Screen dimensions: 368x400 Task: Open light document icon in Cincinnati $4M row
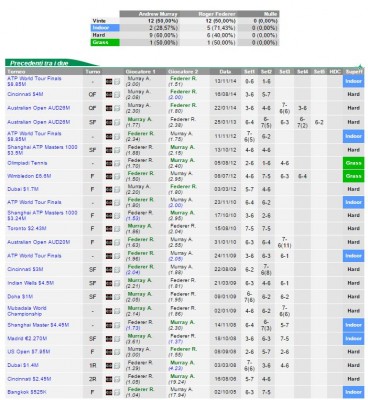coord(117,95)
